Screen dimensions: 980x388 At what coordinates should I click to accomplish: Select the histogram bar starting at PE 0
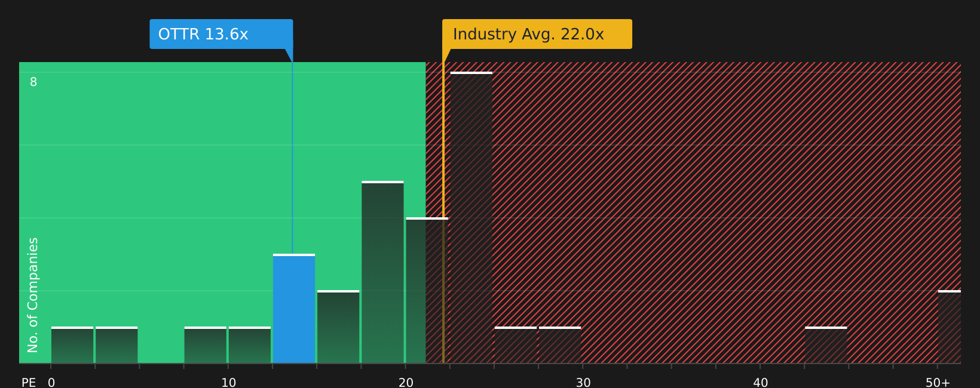(x=72, y=345)
